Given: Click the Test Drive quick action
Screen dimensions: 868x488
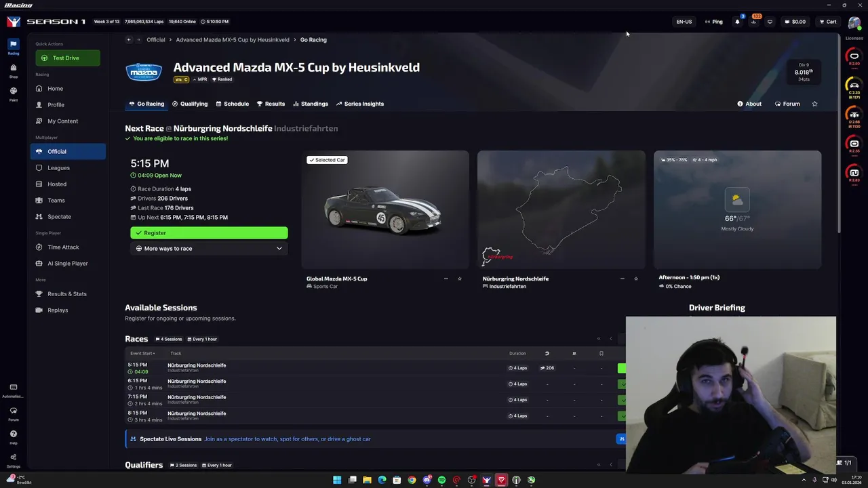Looking at the screenshot, I should click(68, 58).
